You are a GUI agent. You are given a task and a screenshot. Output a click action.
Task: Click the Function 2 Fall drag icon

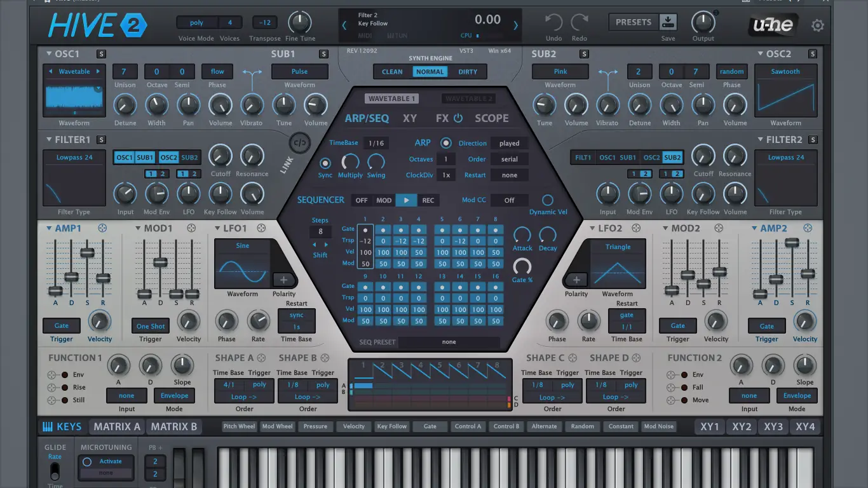pos(671,388)
